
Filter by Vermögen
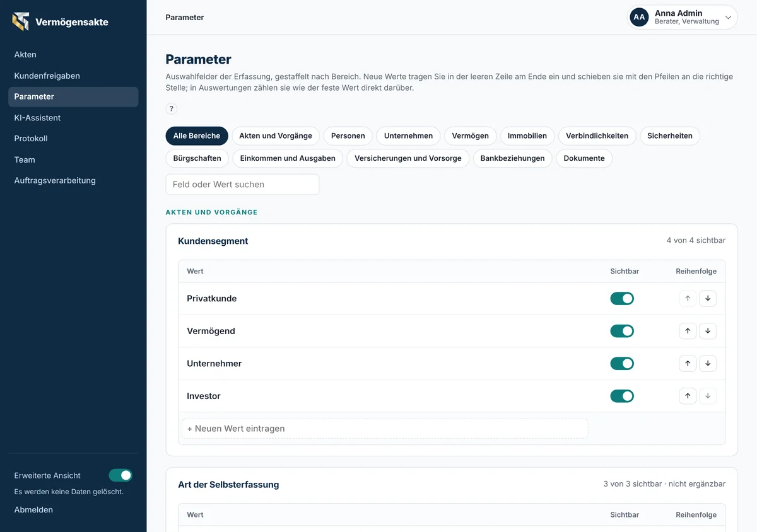pos(471,136)
